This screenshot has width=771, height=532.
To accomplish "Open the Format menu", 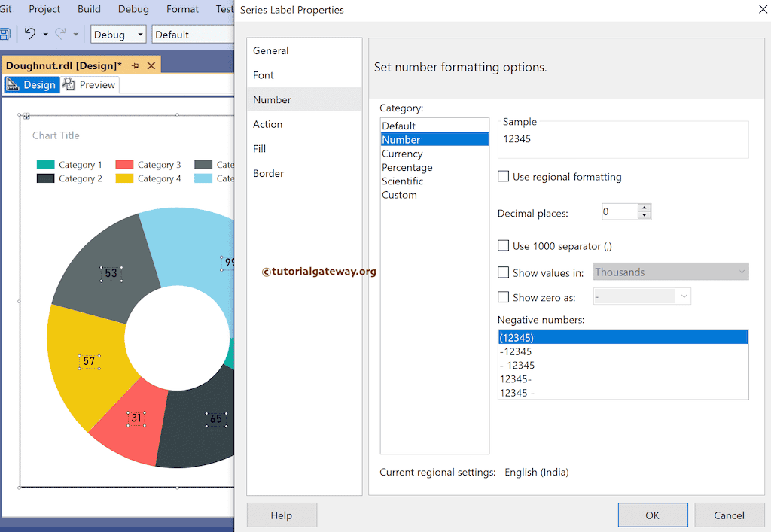I will click(182, 9).
